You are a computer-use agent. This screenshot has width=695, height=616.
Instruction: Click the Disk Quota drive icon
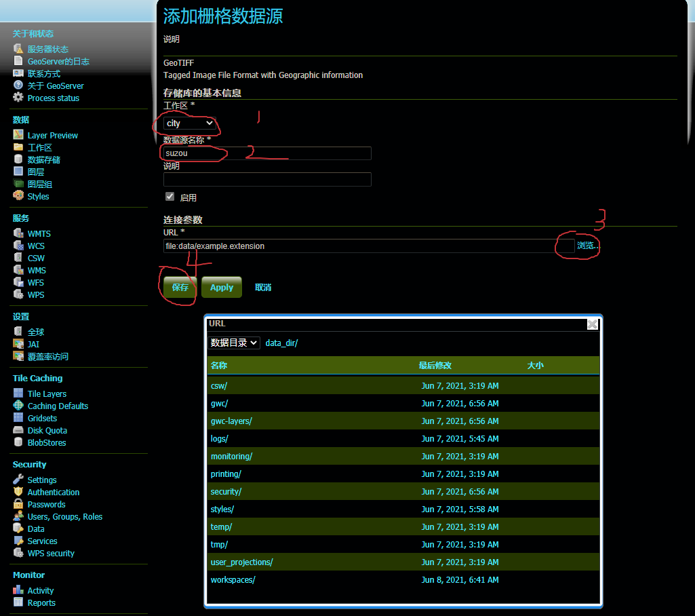[18, 429]
